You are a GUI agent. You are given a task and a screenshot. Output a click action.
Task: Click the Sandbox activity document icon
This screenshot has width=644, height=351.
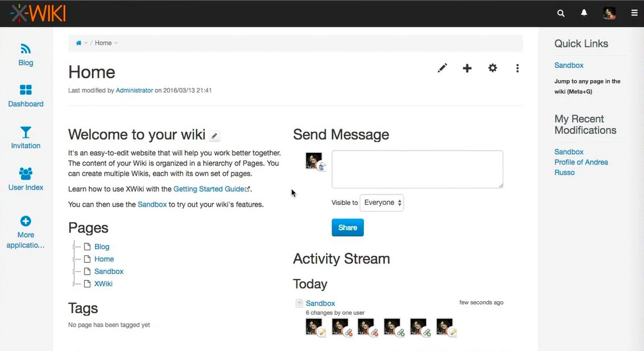click(299, 303)
